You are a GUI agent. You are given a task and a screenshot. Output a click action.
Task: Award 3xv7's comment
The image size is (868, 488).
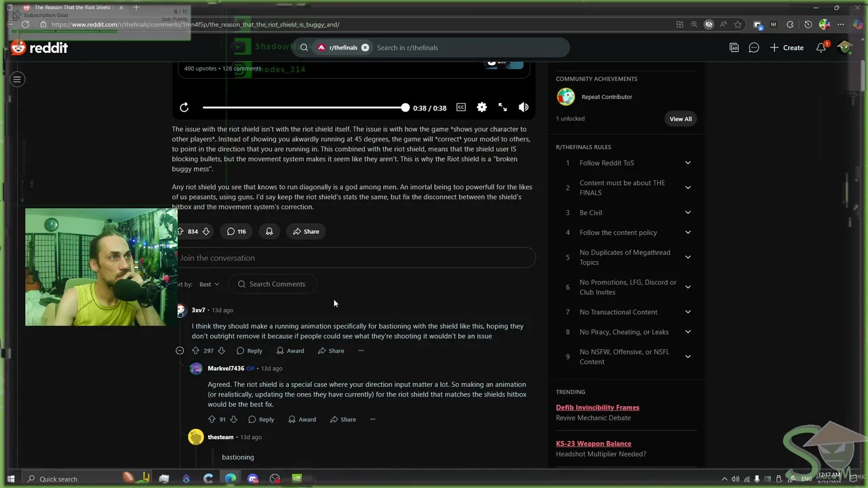(x=290, y=351)
